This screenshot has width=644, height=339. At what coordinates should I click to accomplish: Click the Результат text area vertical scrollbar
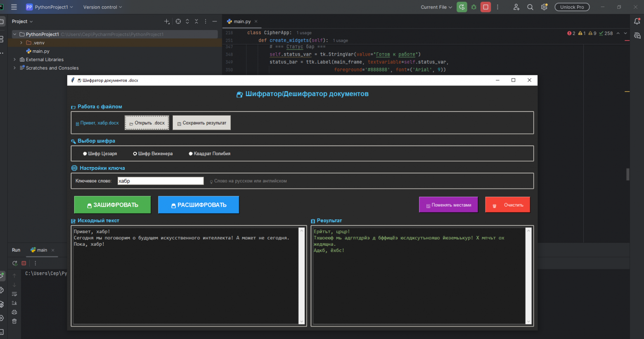(x=528, y=275)
